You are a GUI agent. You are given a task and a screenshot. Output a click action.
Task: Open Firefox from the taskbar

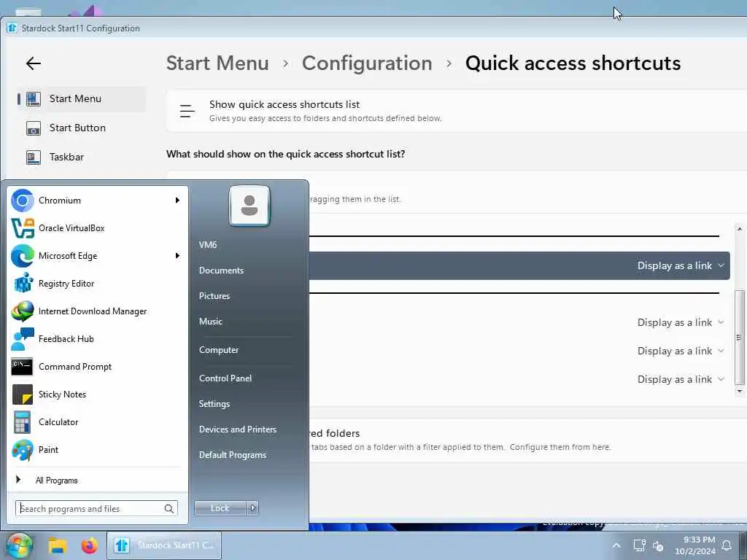(89, 545)
